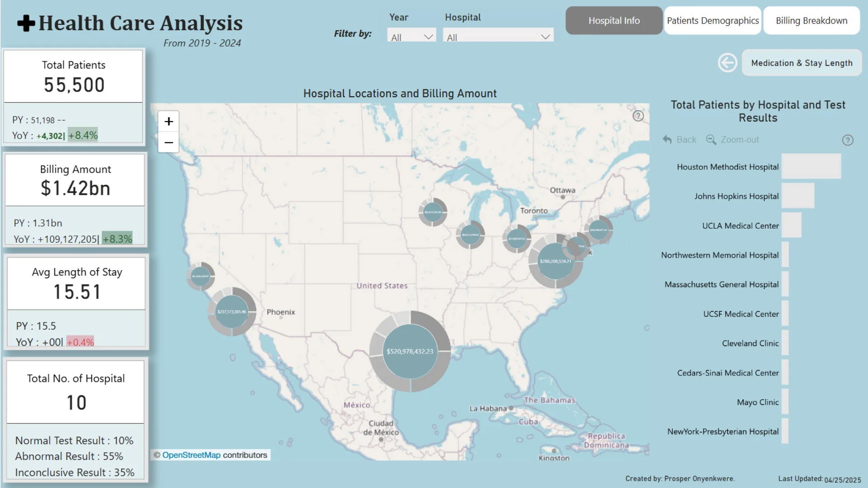Click the map zoom in plus button

click(x=169, y=122)
